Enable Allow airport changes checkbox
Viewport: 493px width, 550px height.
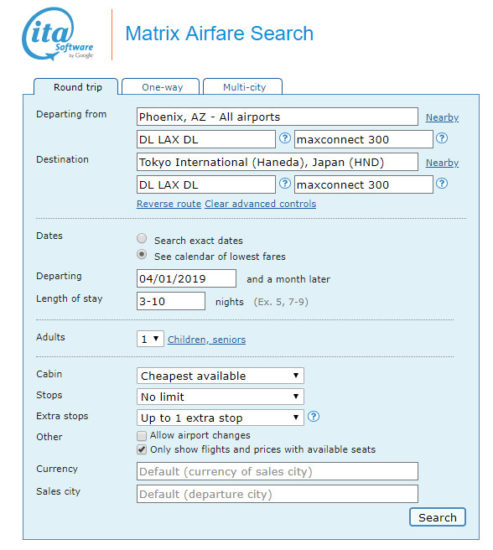point(142,436)
